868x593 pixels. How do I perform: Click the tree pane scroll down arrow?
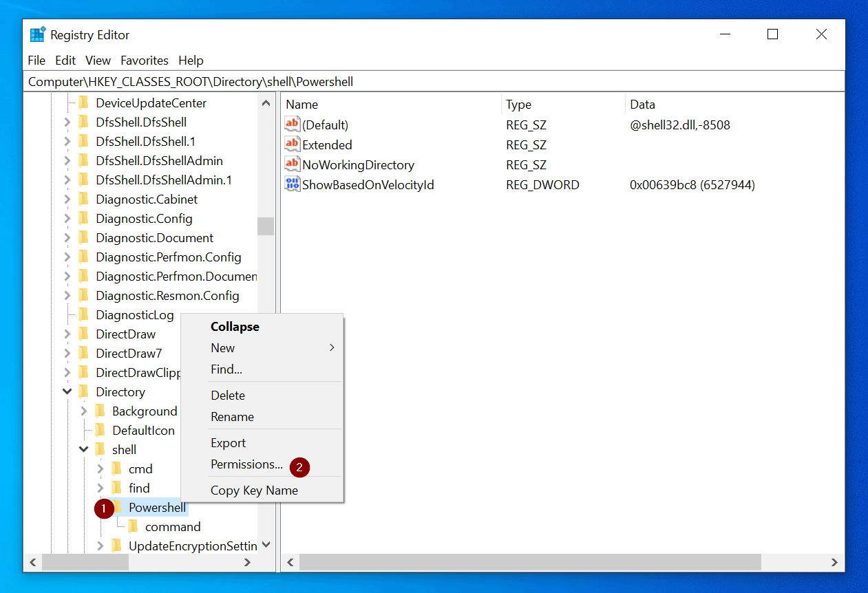tap(266, 545)
